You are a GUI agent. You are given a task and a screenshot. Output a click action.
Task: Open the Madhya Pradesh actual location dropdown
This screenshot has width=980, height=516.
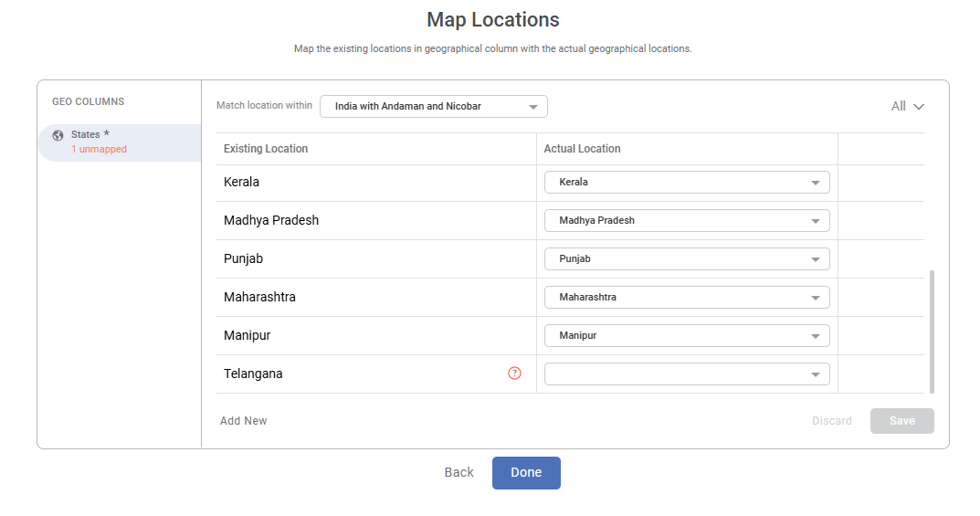[687, 221]
